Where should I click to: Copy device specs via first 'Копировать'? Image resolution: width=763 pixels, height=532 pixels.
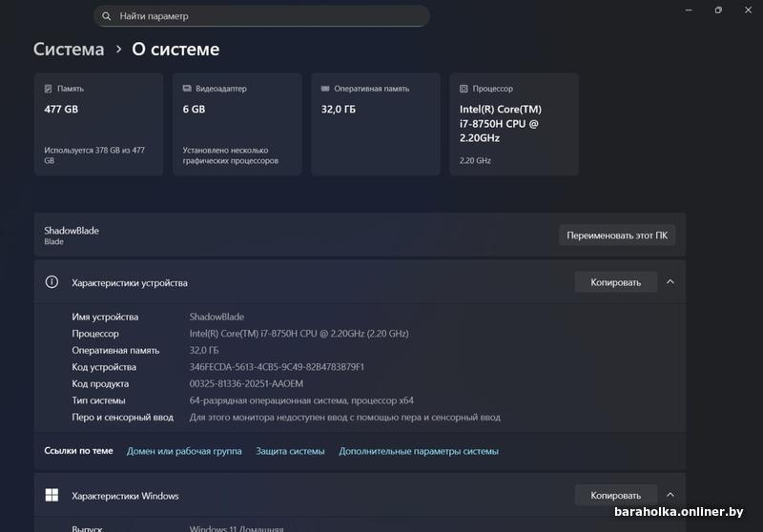click(615, 282)
